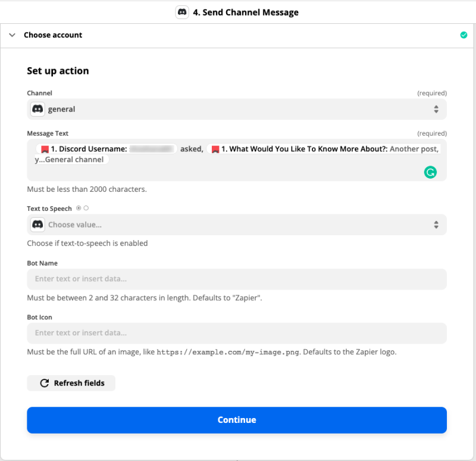Click the Discord icon in the Channel field
Image resolution: width=476 pixels, height=461 pixels.
click(37, 109)
